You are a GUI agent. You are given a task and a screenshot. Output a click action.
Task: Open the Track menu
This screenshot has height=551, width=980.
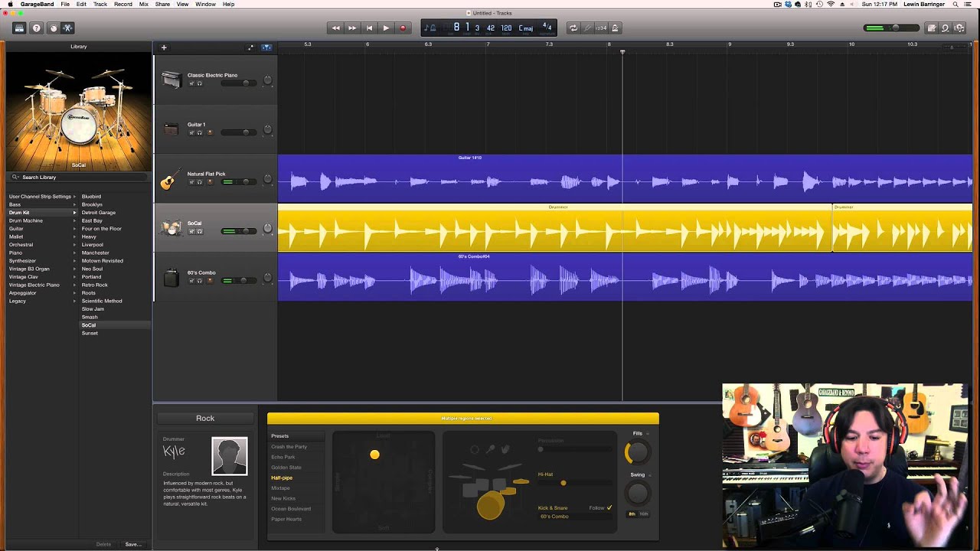tap(100, 4)
